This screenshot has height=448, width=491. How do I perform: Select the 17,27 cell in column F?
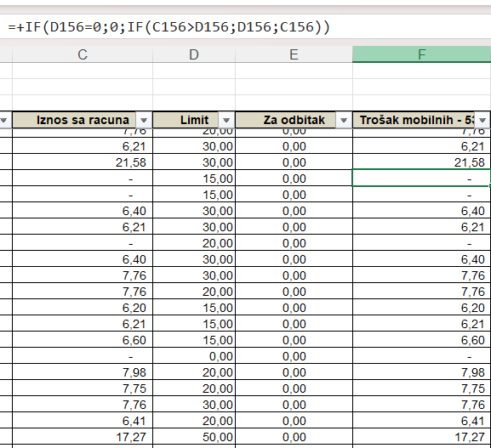coord(421,437)
